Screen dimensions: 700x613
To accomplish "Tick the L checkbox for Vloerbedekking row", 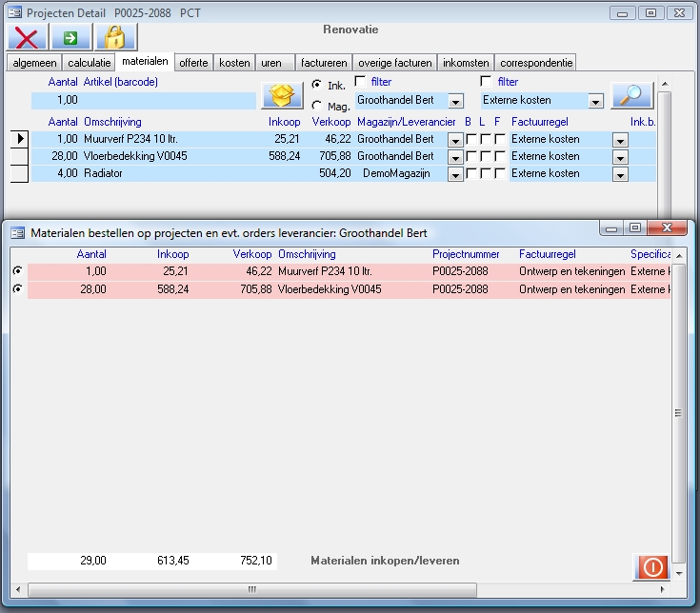I will [486, 156].
